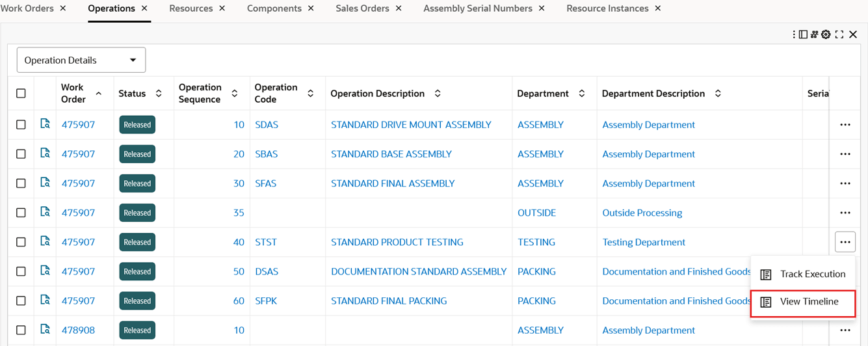Open STANDARD DRIVE MOUNT ASSEMBLY link
Image resolution: width=868 pixels, height=346 pixels.
411,125
